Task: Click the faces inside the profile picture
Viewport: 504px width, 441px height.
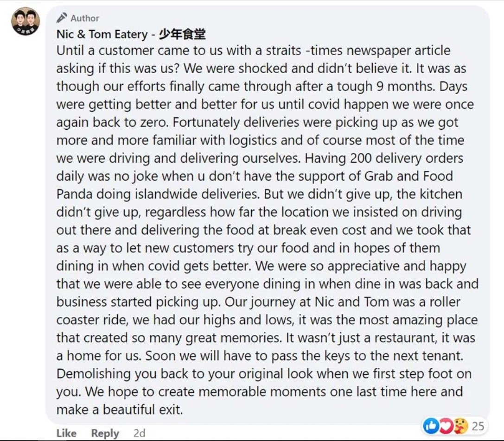Action: (x=26, y=19)
